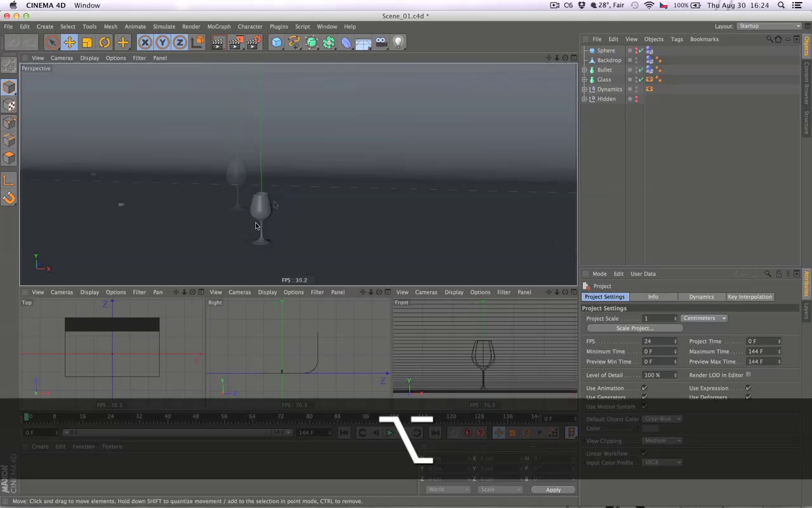
Task: Toggle the Bullet object enable checkmark
Action: [641, 70]
